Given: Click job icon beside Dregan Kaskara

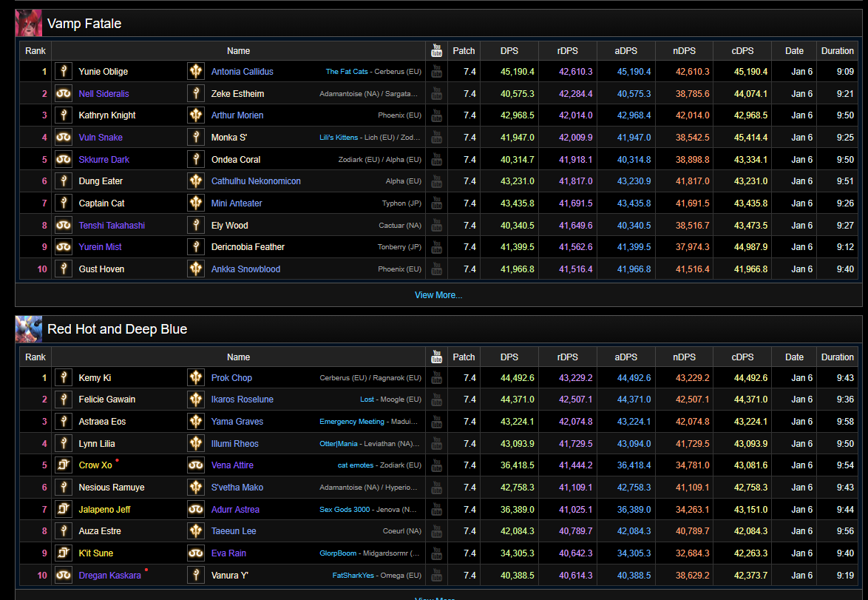Looking at the screenshot, I should [x=64, y=575].
